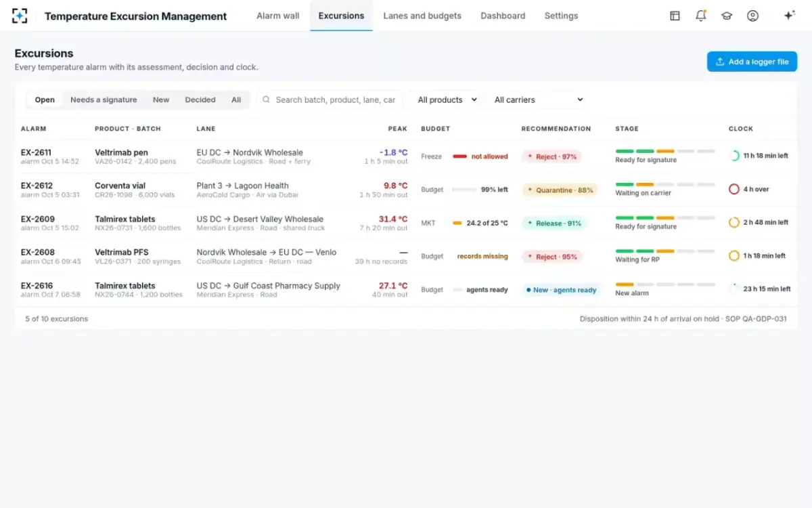The image size is (812, 508).
Task: Click the app logo in the header
Action: [20, 16]
